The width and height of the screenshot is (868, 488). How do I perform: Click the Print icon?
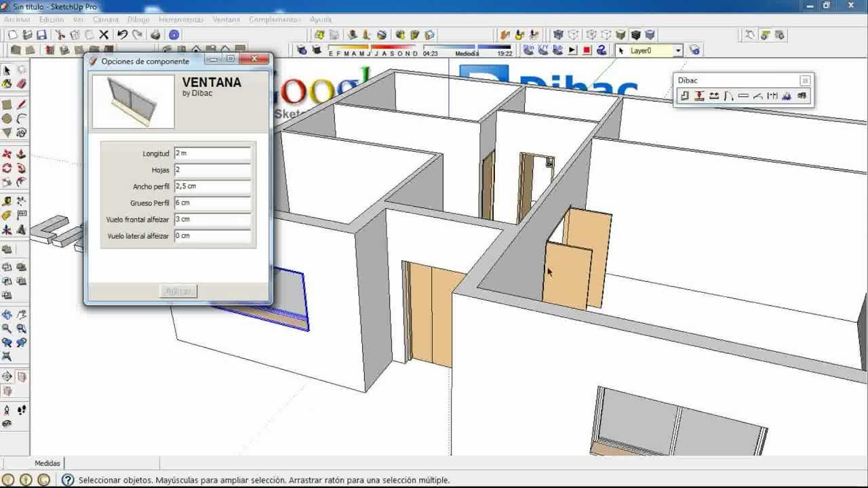[x=155, y=35]
